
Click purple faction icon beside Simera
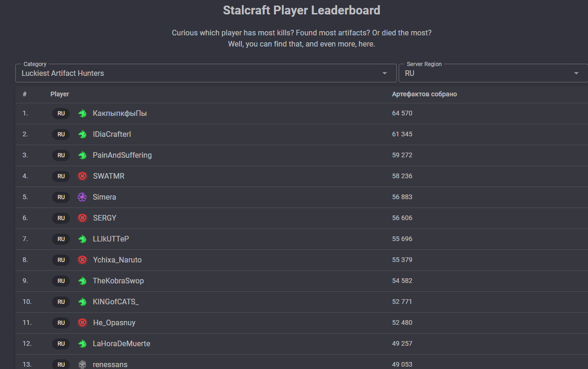[82, 197]
